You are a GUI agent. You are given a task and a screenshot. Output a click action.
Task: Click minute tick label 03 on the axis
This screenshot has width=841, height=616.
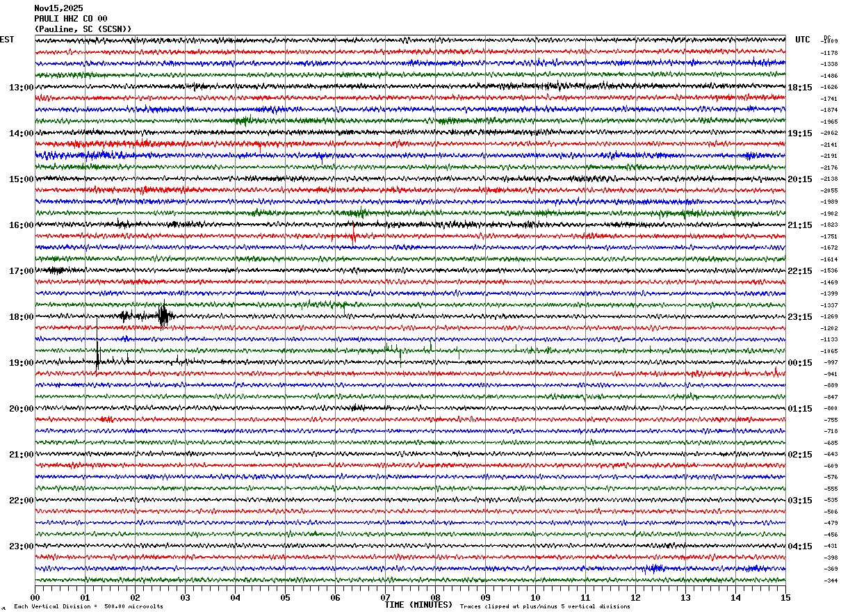tap(185, 597)
